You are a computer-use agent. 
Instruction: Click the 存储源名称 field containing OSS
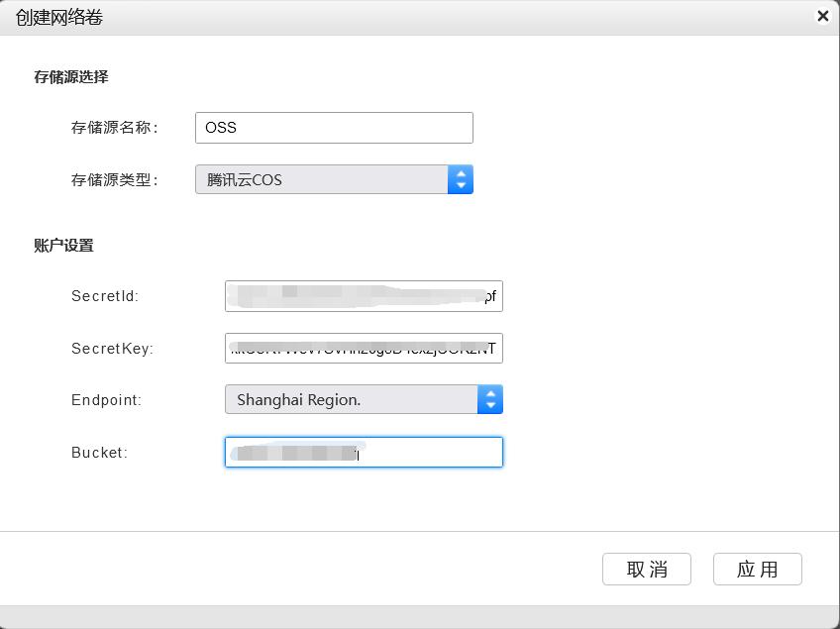click(334, 128)
